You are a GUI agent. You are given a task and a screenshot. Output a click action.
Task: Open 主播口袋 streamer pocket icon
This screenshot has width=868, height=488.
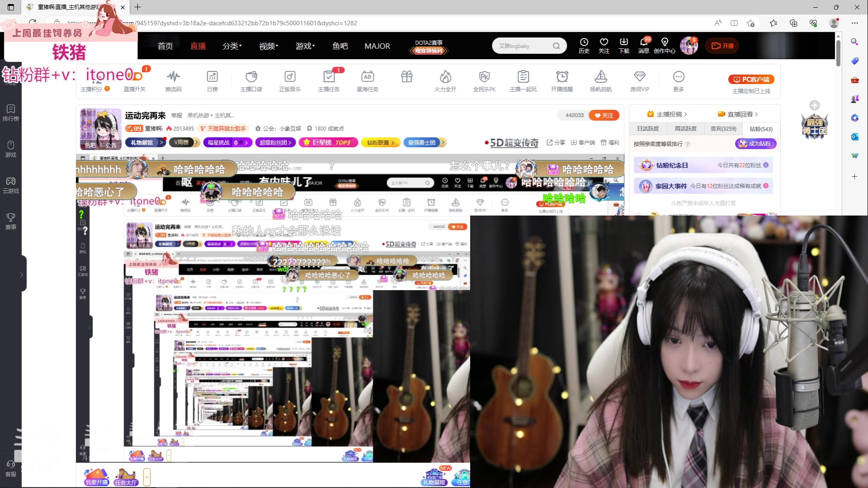(251, 77)
